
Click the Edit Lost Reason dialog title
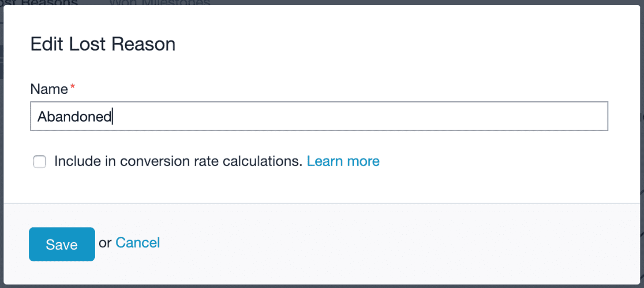click(x=103, y=44)
